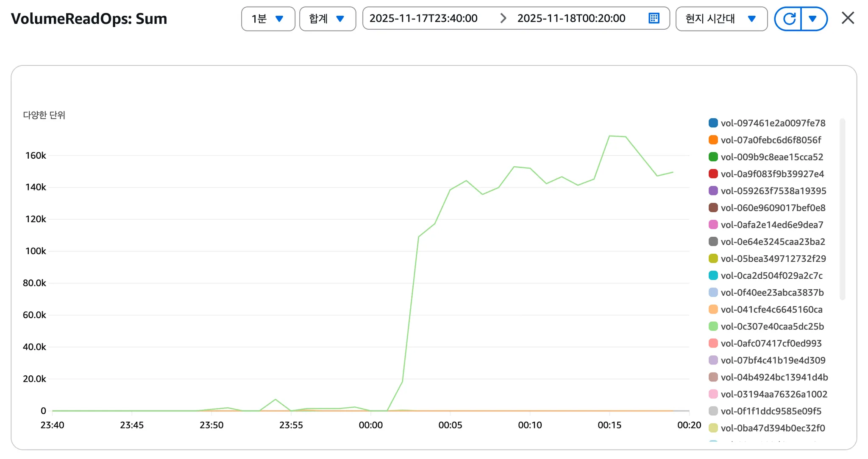Viewport: 868px width, 459px height.
Task: Click the start time 2025-11-17T23:40:00 field
Action: tap(423, 18)
